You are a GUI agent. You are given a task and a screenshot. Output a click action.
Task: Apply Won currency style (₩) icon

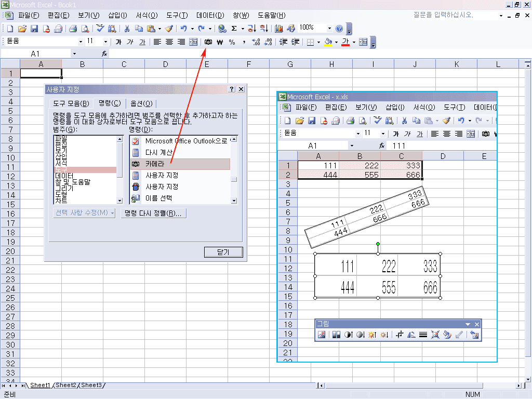point(220,42)
